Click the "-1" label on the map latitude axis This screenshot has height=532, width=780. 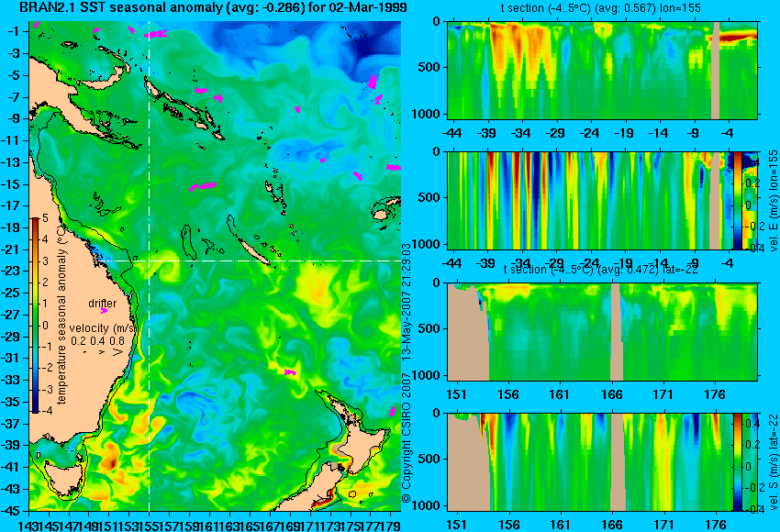(x=14, y=31)
